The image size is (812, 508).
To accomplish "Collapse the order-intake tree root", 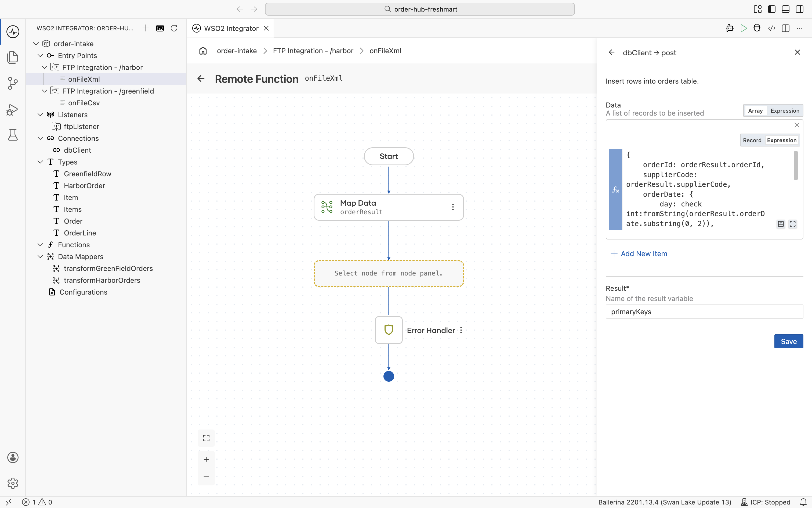I will (36, 44).
